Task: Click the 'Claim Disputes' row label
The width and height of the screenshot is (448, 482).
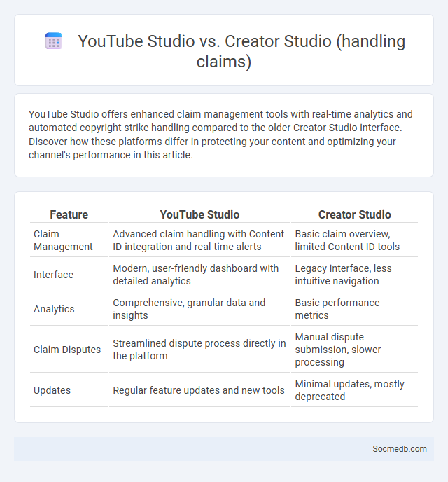Action: tap(69, 350)
